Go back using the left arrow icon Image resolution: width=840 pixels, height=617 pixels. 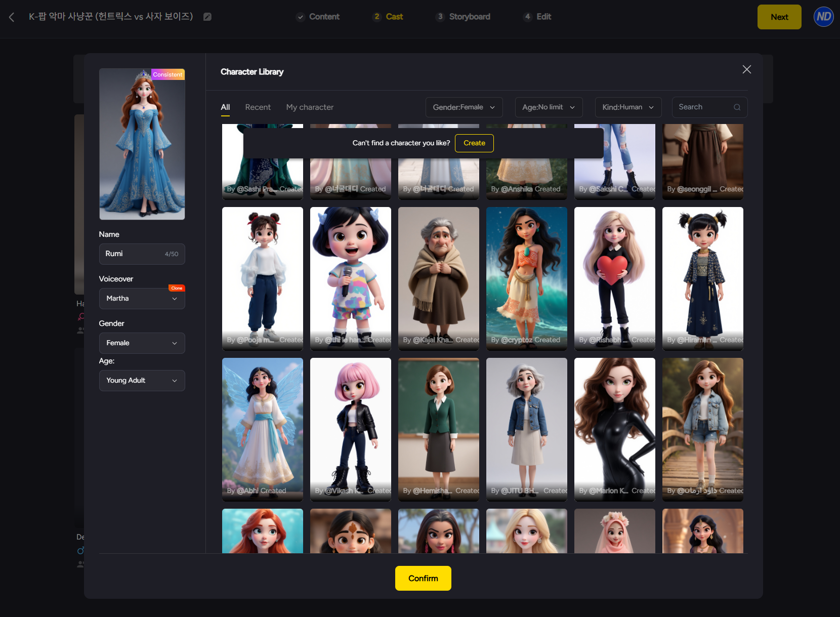point(12,17)
